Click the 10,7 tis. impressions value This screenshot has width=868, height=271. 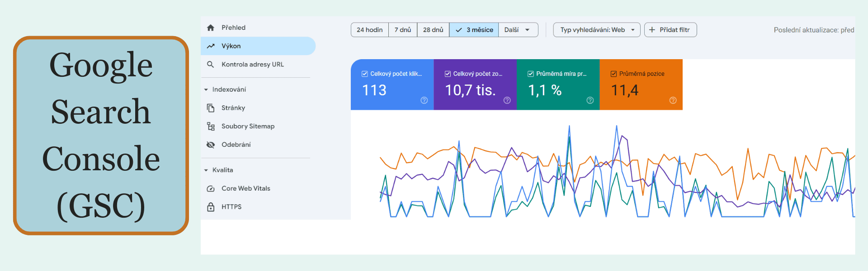470,90
